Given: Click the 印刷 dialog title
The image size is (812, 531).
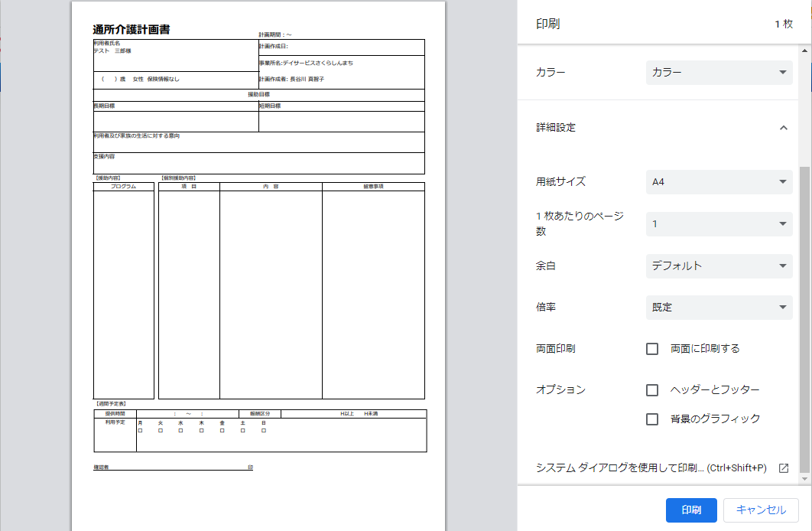Looking at the screenshot, I should pyautogui.click(x=548, y=24).
